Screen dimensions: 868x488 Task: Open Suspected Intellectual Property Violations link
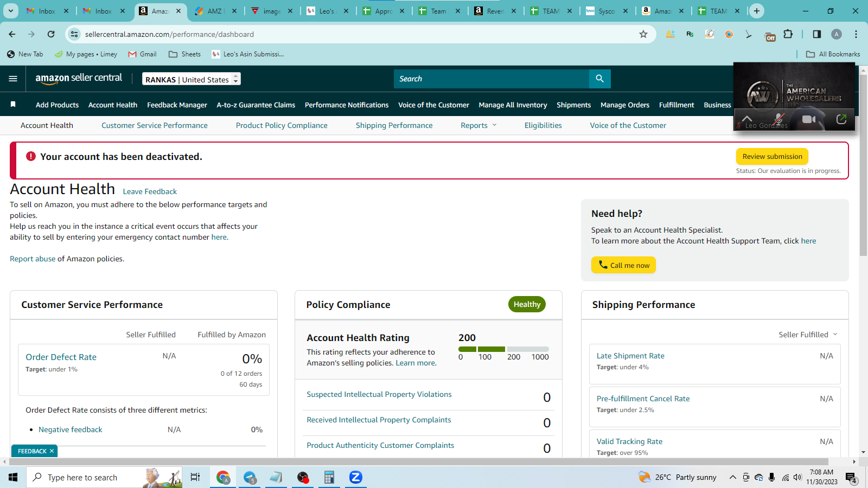379,394
